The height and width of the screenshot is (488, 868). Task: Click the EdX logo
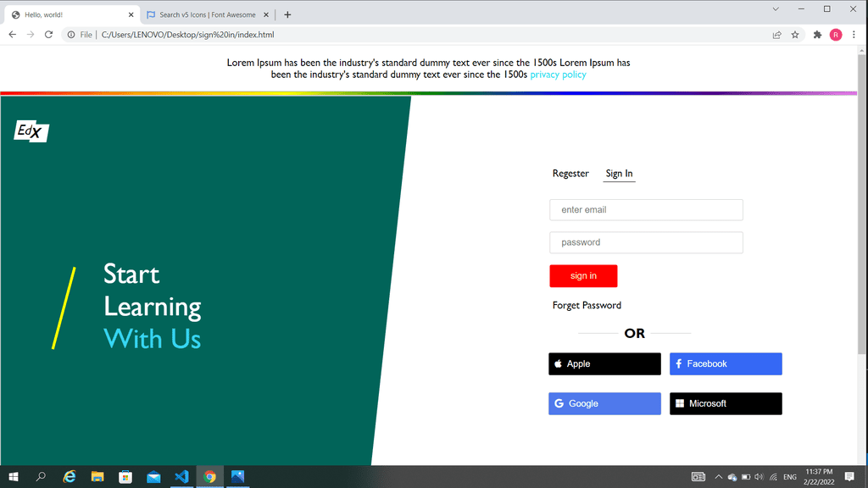[31, 131]
